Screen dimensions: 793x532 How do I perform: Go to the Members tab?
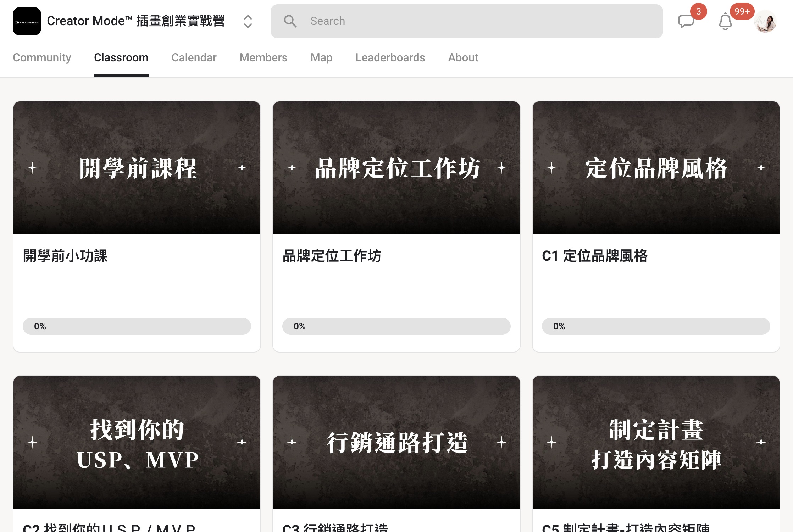(x=263, y=57)
